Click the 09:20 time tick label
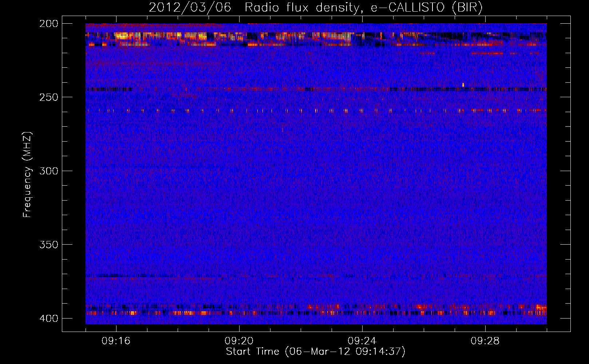The height and width of the screenshot is (364, 589). [x=239, y=341]
